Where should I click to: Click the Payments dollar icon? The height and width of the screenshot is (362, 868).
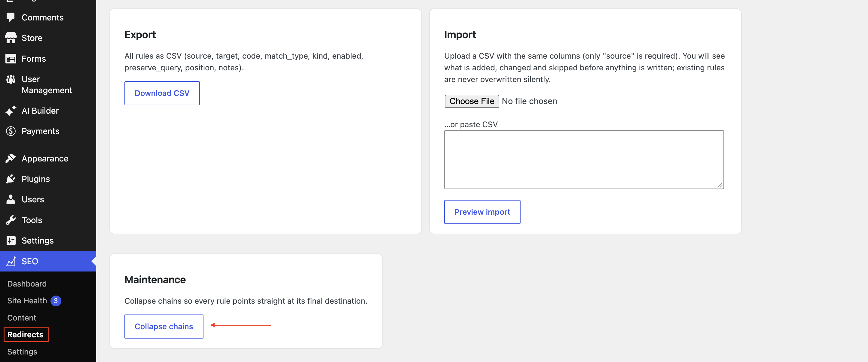pos(11,131)
